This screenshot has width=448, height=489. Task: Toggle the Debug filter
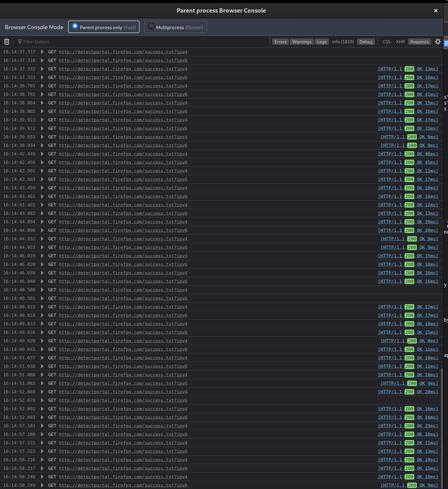point(366,42)
